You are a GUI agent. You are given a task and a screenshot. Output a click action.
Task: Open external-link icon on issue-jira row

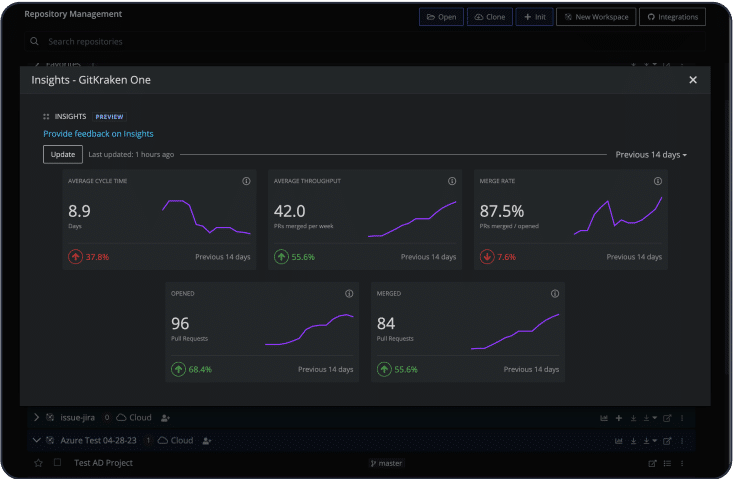tap(667, 418)
